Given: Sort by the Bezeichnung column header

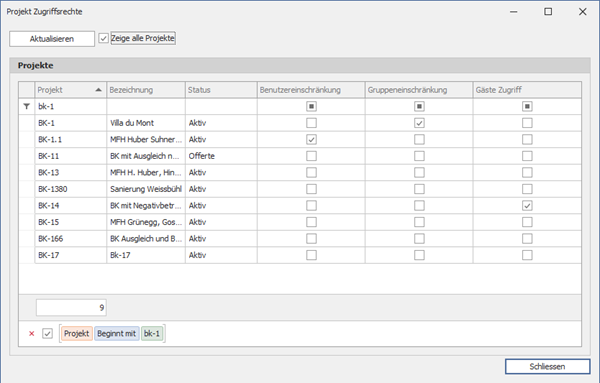Looking at the screenshot, I should click(146, 90).
